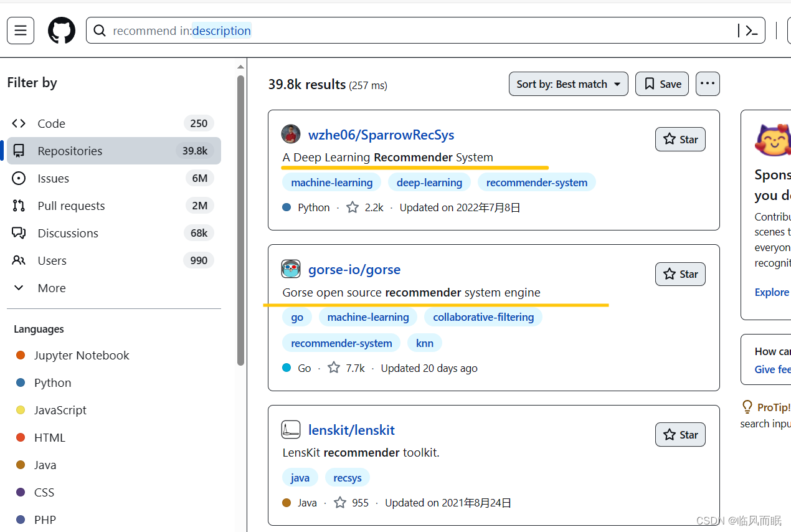791x532 pixels.
Task: Filter by JavaScript language
Action: coord(60,410)
